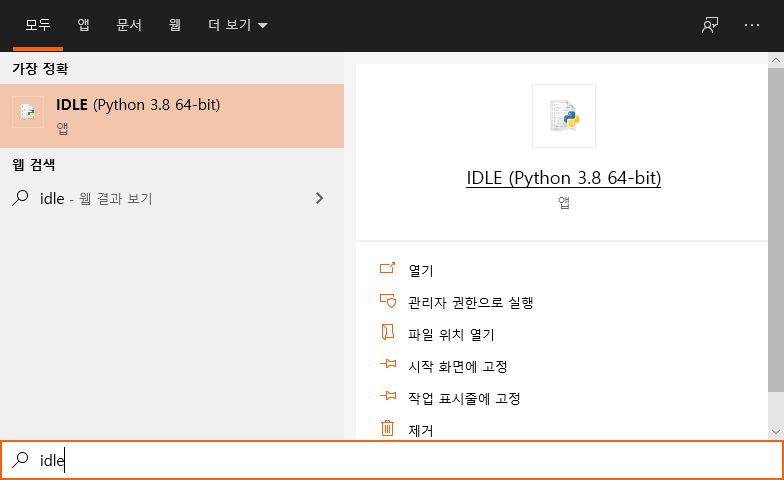Choose 작업 표시줄에 고정
This screenshot has height=480, width=784.
(464, 398)
